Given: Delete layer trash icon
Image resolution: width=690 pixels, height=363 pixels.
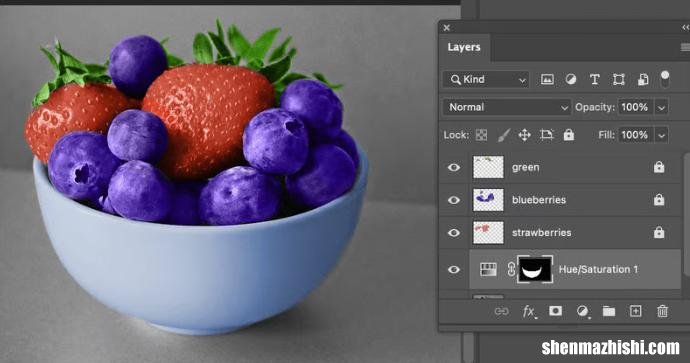Looking at the screenshot, I should click(662, 311).
